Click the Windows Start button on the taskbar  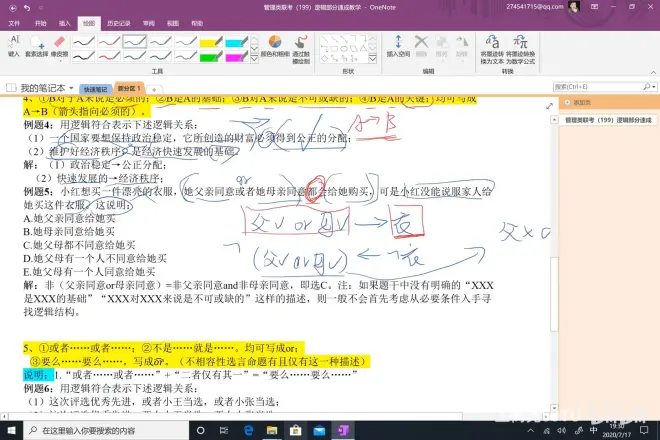pyautogui.click(x=10, y=430)
